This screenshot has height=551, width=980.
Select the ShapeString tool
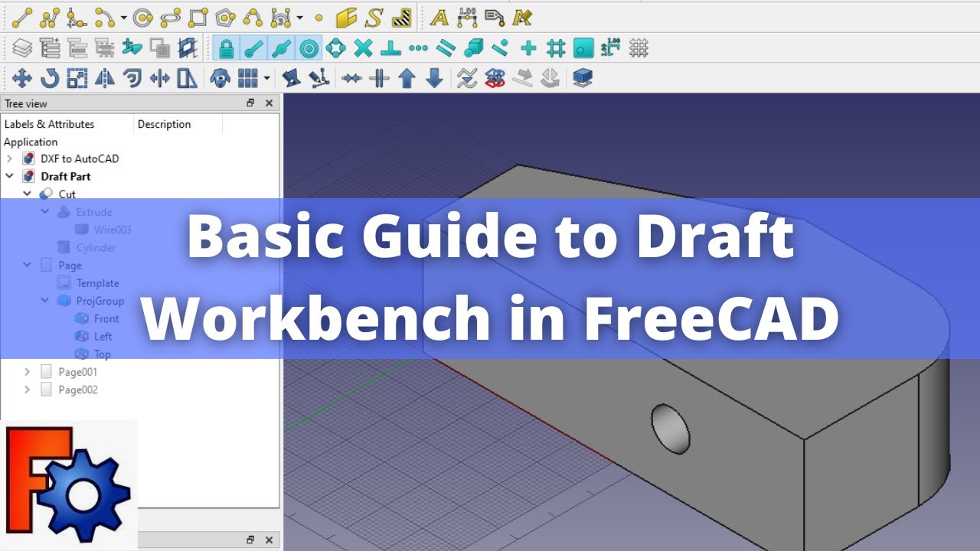pyautogui.click(x=374, y=17)
